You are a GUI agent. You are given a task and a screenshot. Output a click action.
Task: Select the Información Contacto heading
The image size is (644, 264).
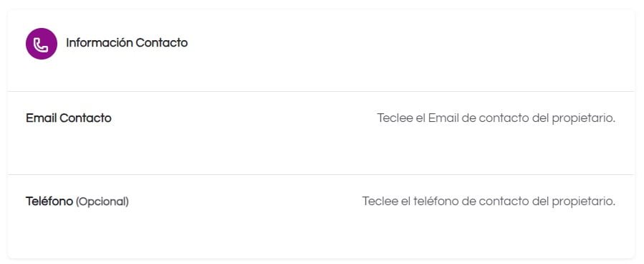(127, 43)
